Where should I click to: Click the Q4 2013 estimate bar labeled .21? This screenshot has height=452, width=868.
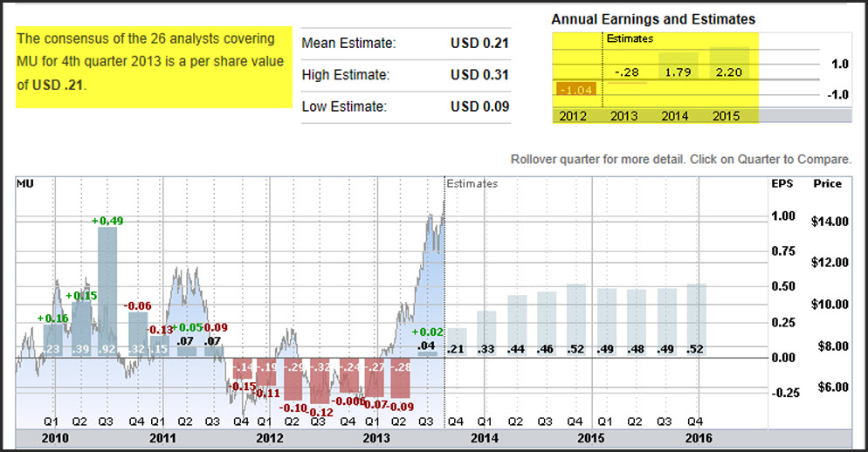[x=457, y=343]
